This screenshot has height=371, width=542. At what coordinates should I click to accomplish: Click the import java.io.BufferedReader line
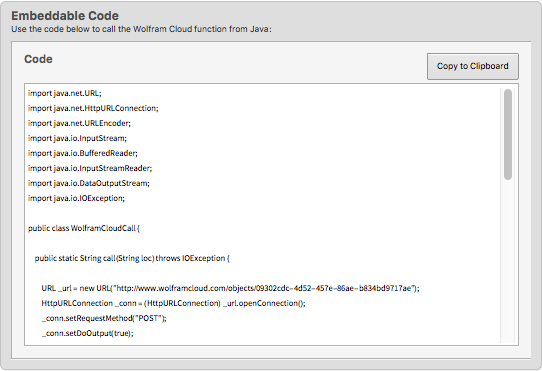[83, 153]
